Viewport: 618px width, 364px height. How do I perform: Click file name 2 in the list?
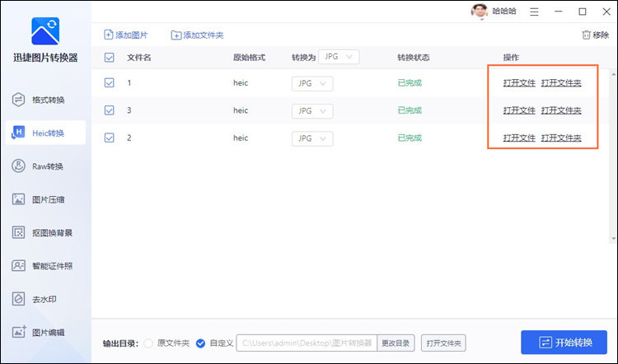(x=129, y=138)
